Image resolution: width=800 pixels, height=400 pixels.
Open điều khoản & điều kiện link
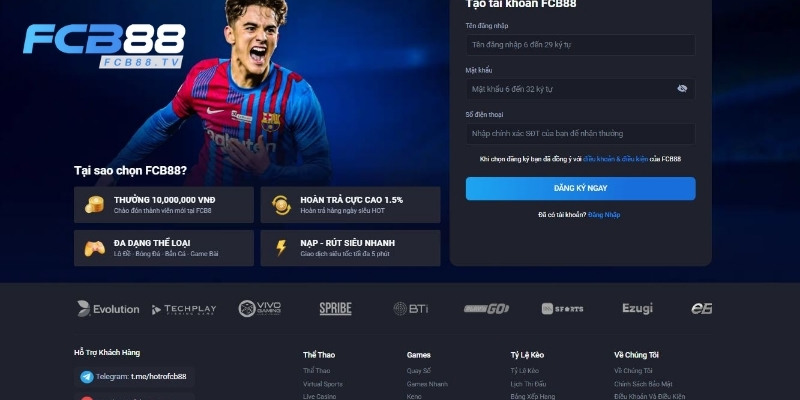tap(615, 159)
